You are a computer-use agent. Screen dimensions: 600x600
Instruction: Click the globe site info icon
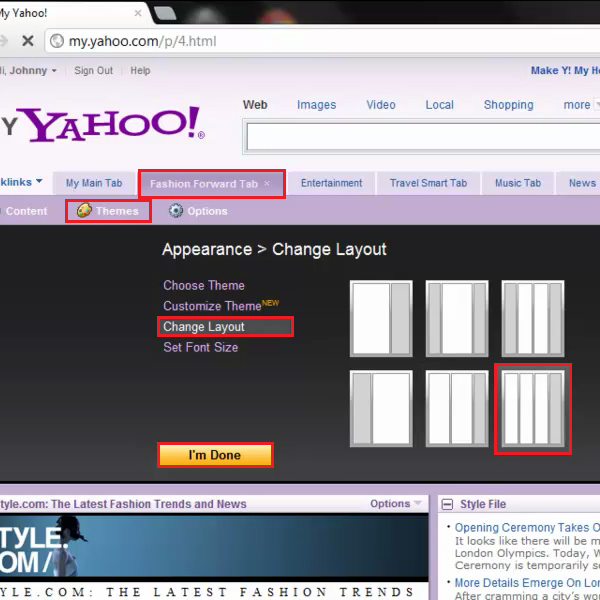(57, 41)
